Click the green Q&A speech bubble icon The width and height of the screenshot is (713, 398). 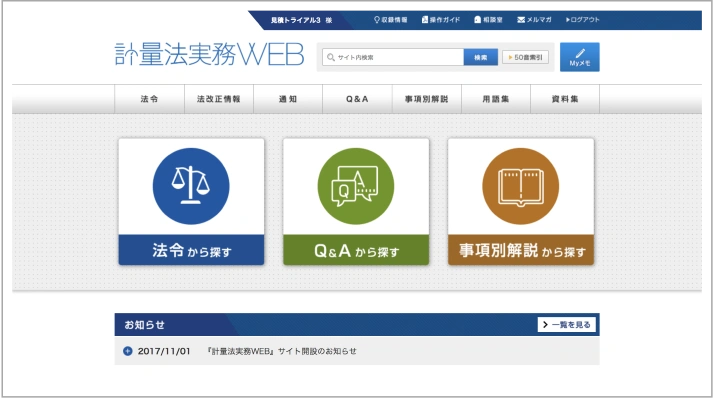356,186
